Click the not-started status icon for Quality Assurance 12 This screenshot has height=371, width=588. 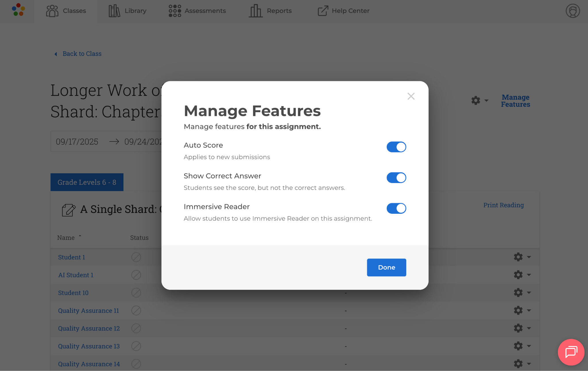click(x=136, y=328)
